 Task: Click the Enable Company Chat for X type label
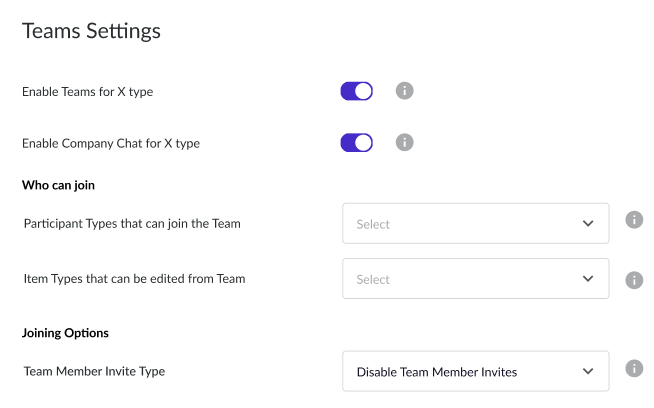pos(111,144)
